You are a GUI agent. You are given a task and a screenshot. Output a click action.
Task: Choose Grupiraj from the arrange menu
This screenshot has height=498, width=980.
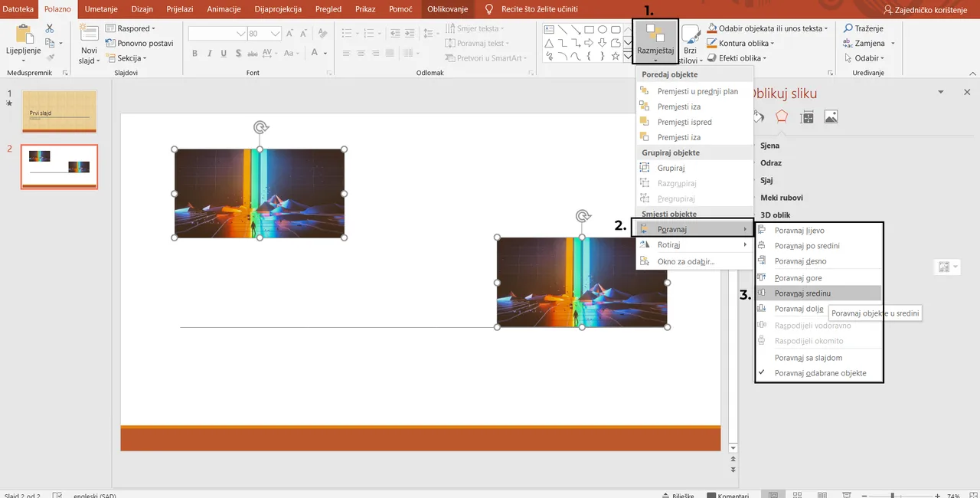(x=694, y=168)
